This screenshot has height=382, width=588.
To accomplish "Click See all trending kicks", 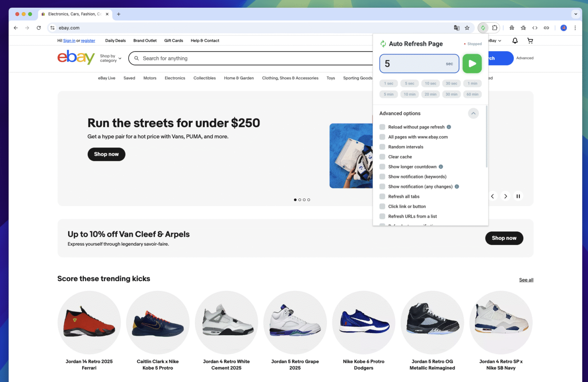I will click(x=526, y=280).
